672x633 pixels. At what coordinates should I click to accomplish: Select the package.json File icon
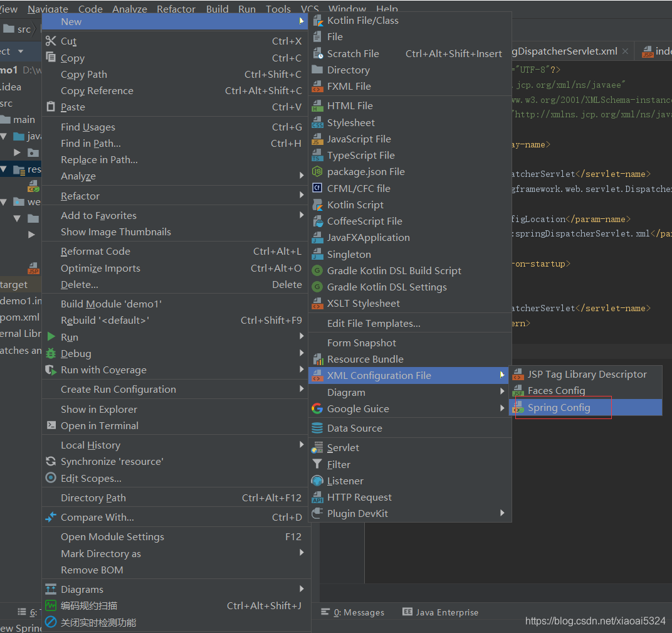pyautogui.click(x=318, y=172)
